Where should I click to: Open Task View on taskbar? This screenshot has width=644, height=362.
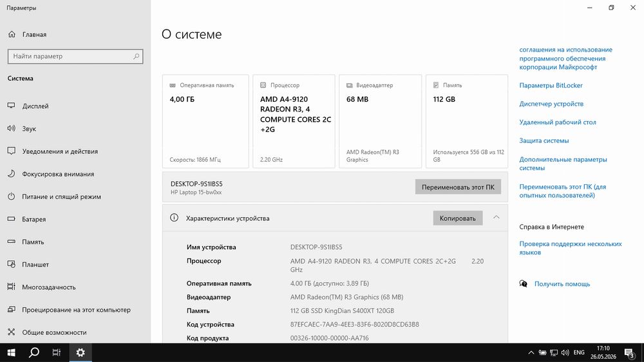coord(57,352)
